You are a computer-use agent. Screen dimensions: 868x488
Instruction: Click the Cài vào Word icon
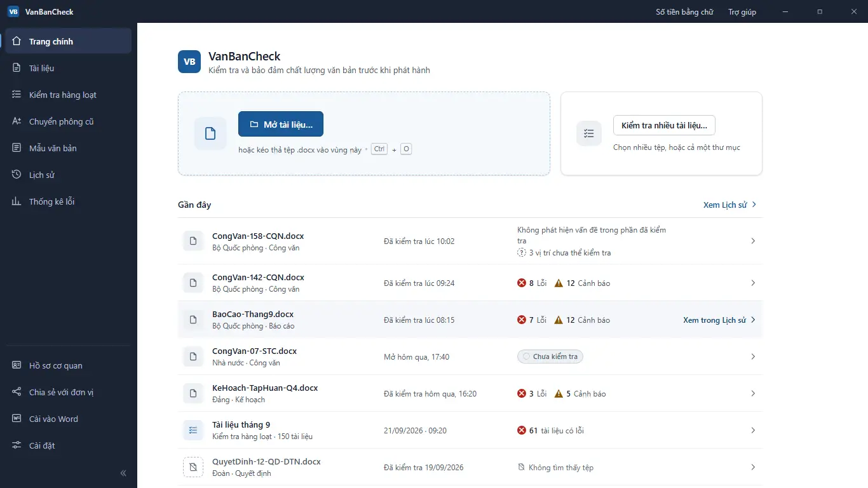[17, 419]
